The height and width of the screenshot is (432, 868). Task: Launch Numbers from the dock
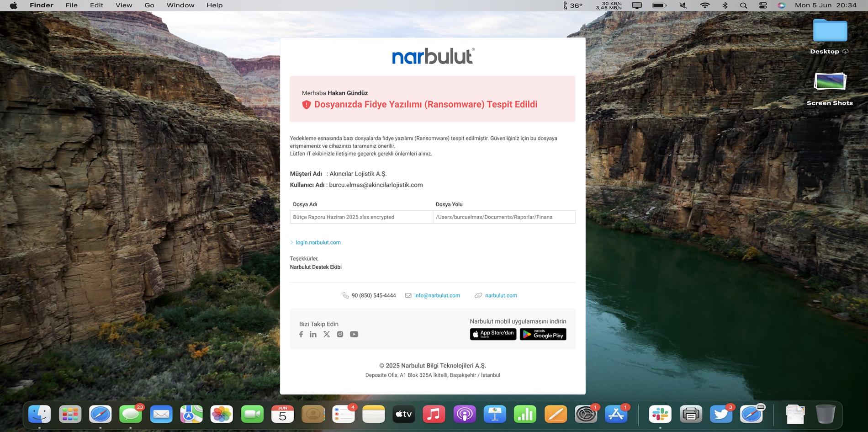525,414
